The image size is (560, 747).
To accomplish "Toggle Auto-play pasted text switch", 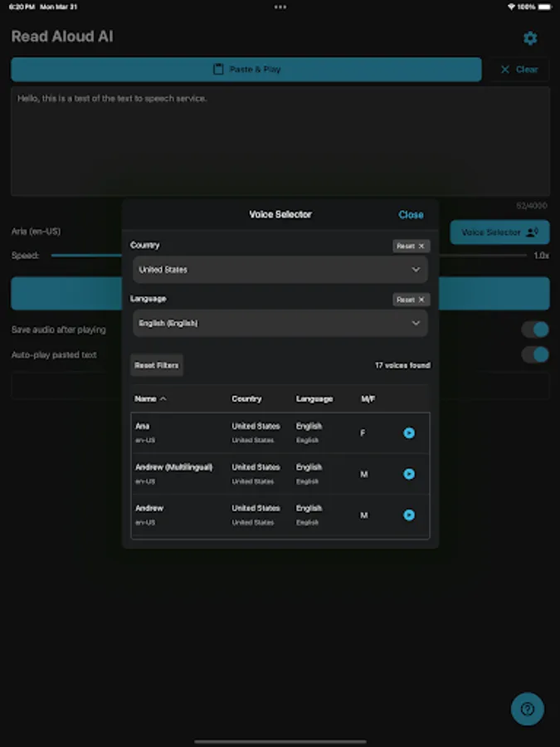I will 535,355.
